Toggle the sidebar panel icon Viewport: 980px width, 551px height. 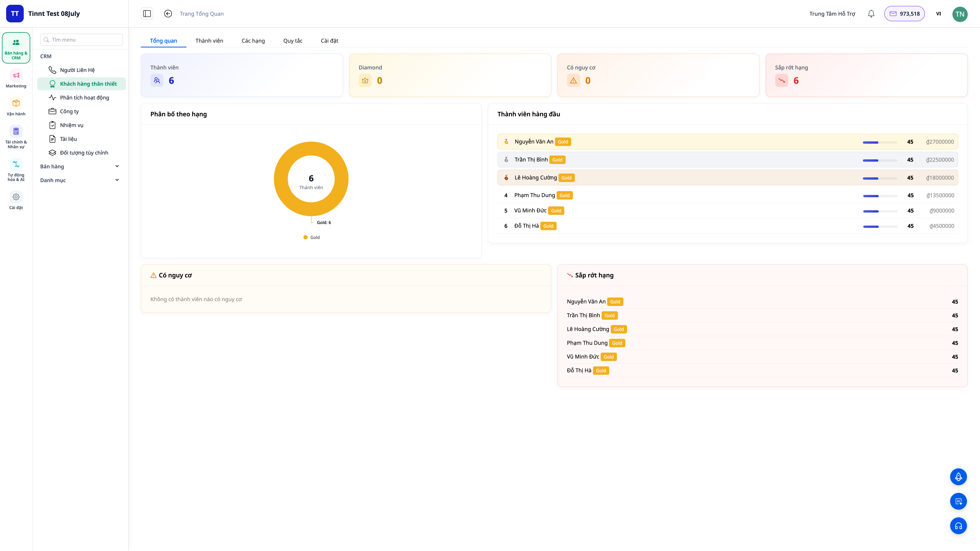click(x=147, y=14)
